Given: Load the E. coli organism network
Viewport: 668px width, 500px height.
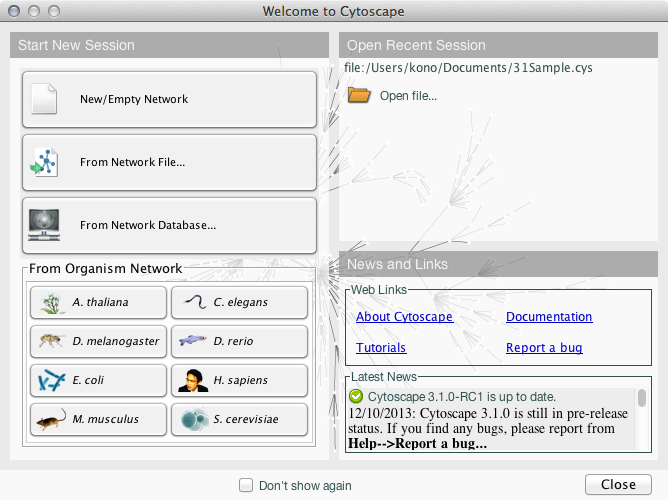Looking at the screenshot, I should tap(98, 380).
